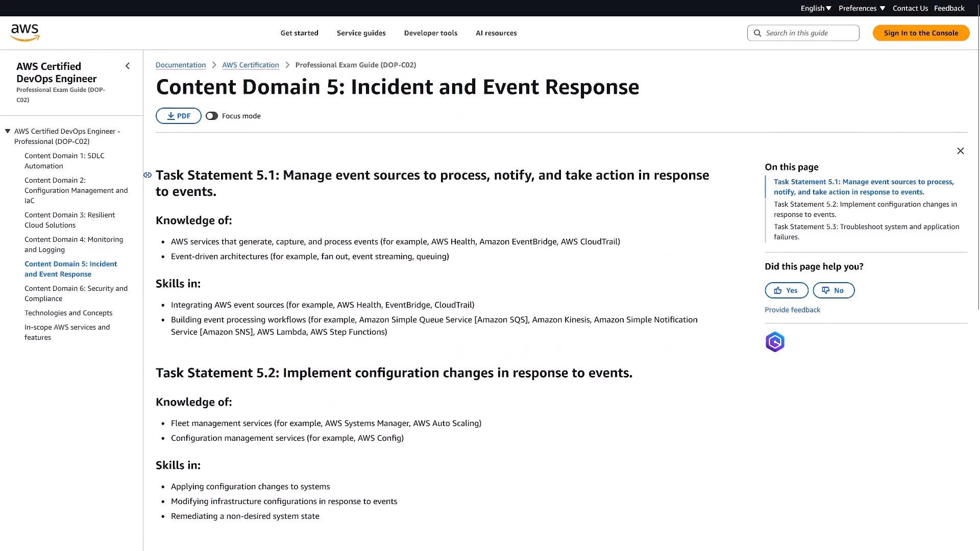
Task: Collapse the left navigation sidebar chevron
Action: coord(128,66)
